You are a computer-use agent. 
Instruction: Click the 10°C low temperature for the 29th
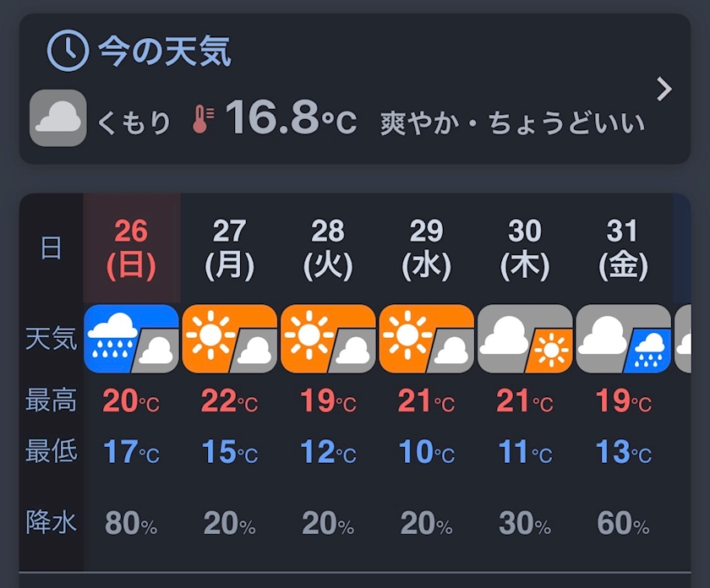point(426,453)
